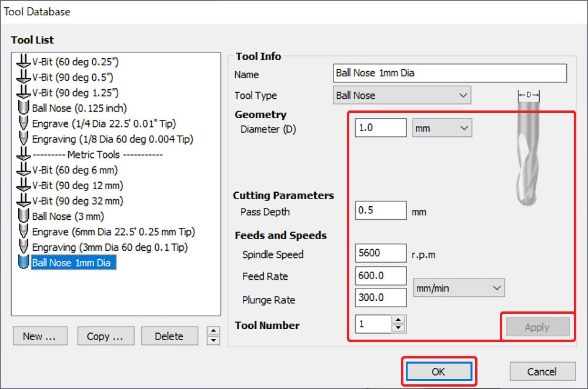Screen dimensions: 588x389
Task: Select the Engraving (3mm Dia 60 deg) icon
Action: point(24,247)
